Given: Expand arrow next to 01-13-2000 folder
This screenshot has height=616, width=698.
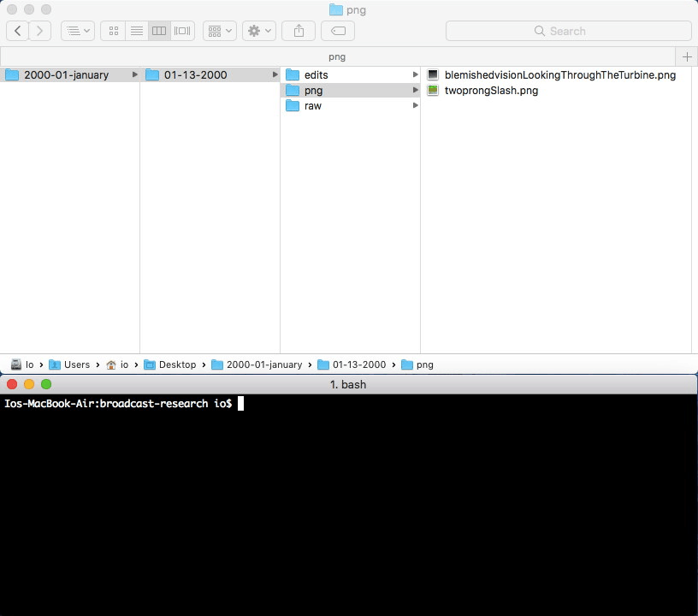Looking at the screenshot, I should (275, 74).
